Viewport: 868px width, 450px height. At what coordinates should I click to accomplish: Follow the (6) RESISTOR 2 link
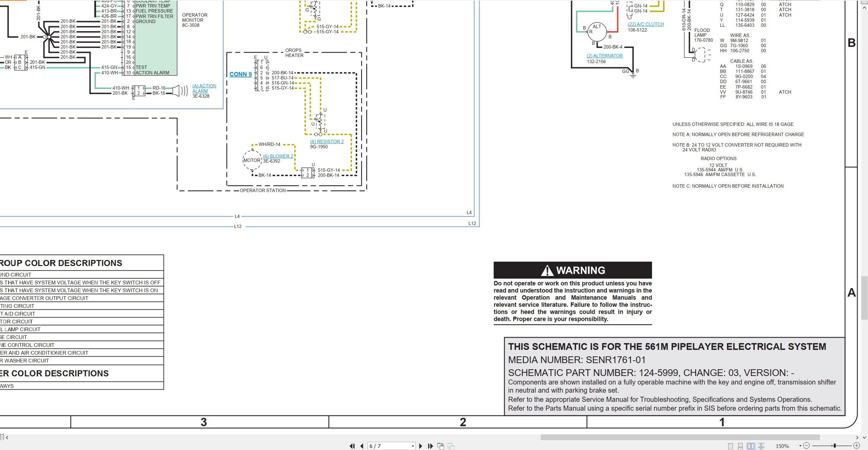[327, 142]
